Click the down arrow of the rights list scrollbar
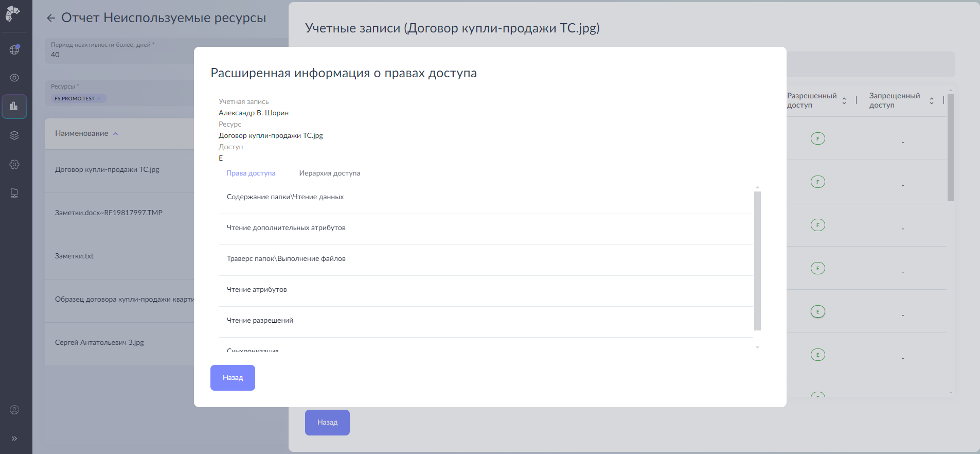Viewport: 980px width, 454px height. point(757,347)
